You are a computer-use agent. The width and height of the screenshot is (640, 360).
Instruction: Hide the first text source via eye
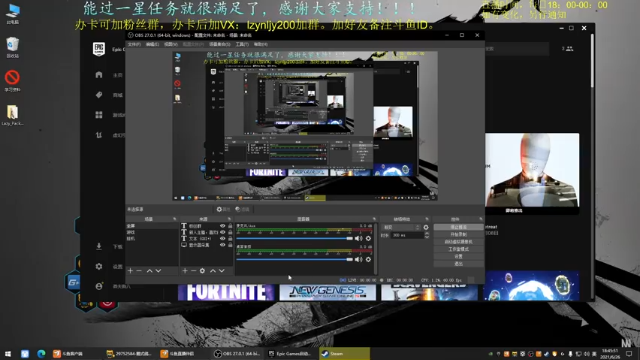(x=222, y=226)
